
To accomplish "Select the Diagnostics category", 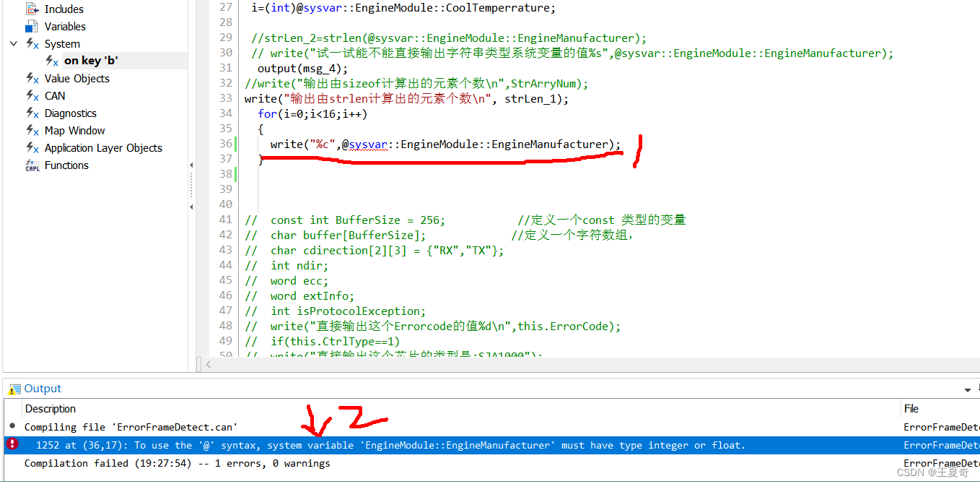I will click(x=71, y=113).
